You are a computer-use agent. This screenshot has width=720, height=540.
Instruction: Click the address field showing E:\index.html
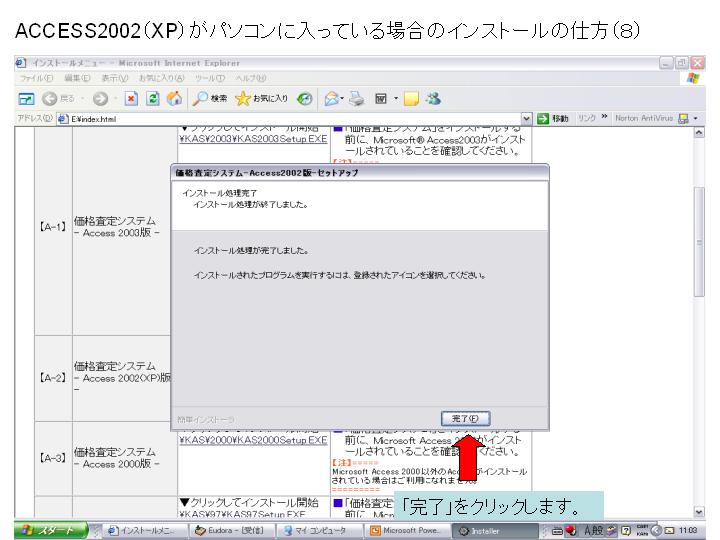point(294,119)
